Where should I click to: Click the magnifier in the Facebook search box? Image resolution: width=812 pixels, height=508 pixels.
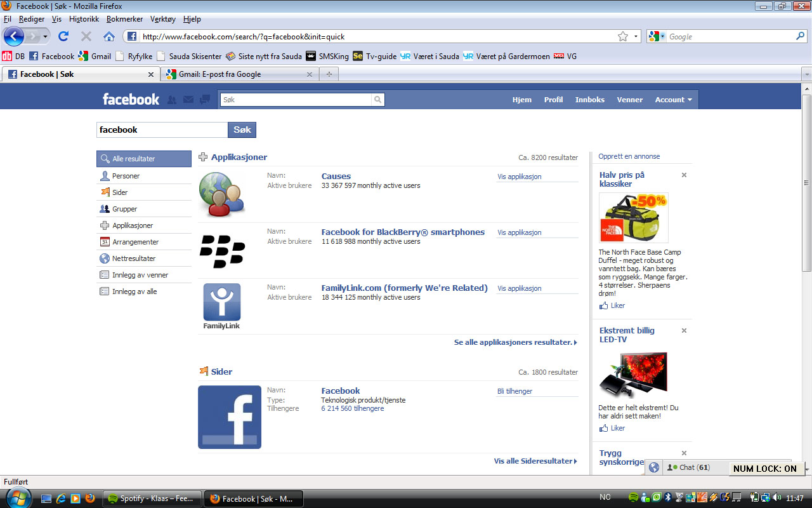378,100
